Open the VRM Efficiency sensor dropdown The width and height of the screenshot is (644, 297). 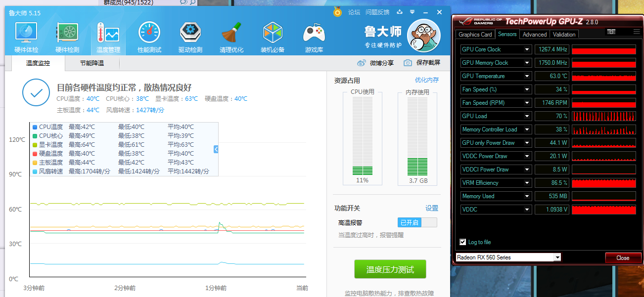[x=528, y=183]
